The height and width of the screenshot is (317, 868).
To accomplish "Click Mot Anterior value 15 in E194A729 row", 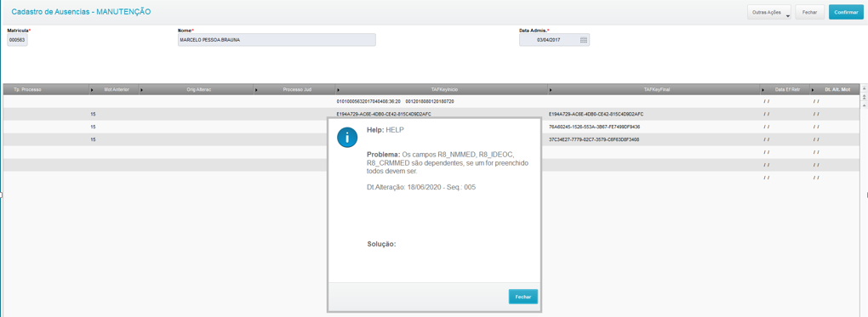I will 93,114.
